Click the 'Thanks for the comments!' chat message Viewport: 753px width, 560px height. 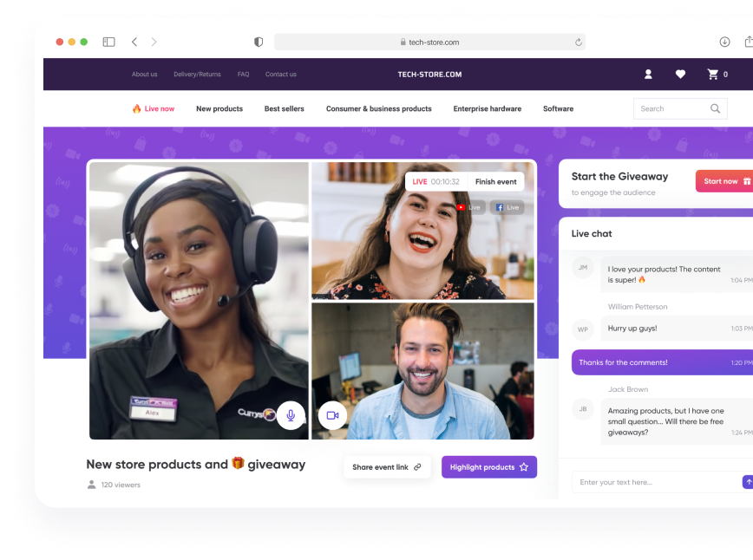pyautogui.click(x=662, y=362)
